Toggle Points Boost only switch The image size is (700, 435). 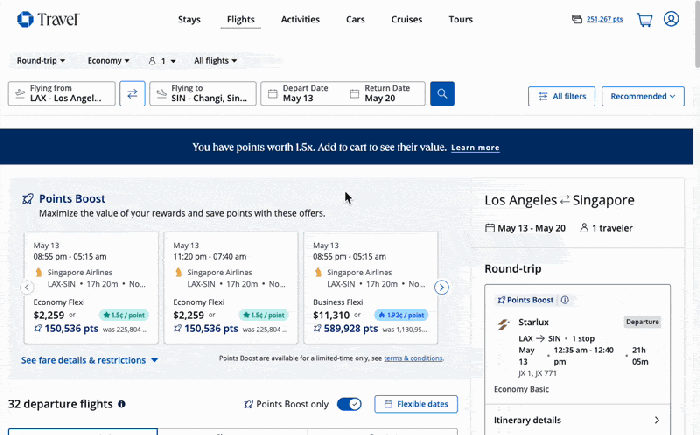pos(349,404)
